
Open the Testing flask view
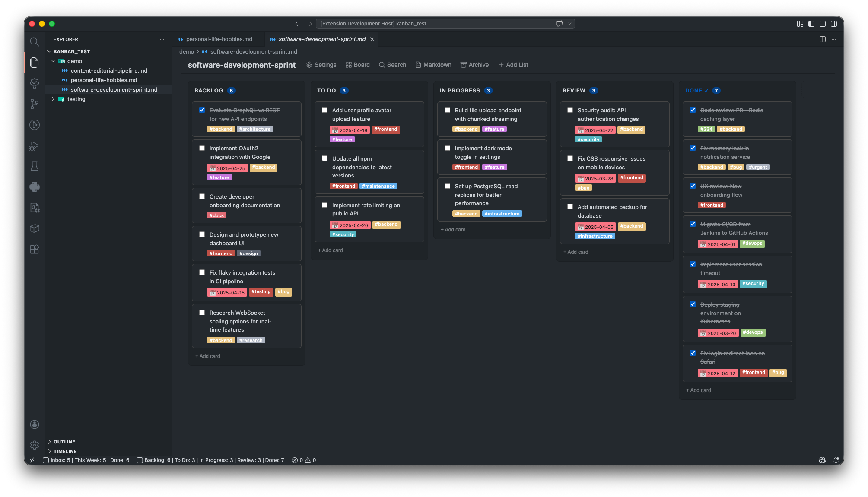[x=34, y=166]
